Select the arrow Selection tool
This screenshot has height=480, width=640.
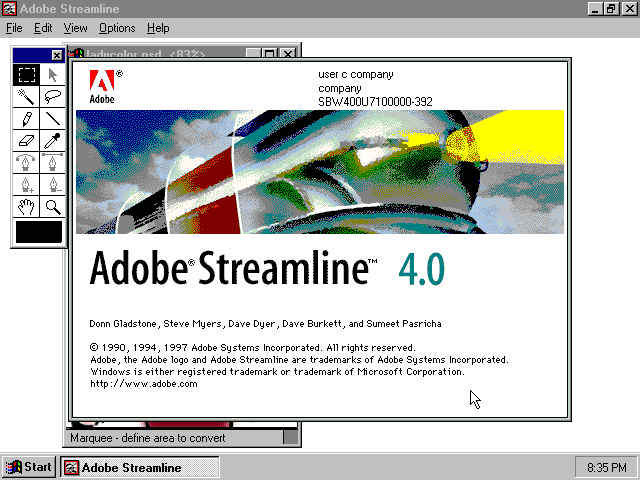click(53, 75)
